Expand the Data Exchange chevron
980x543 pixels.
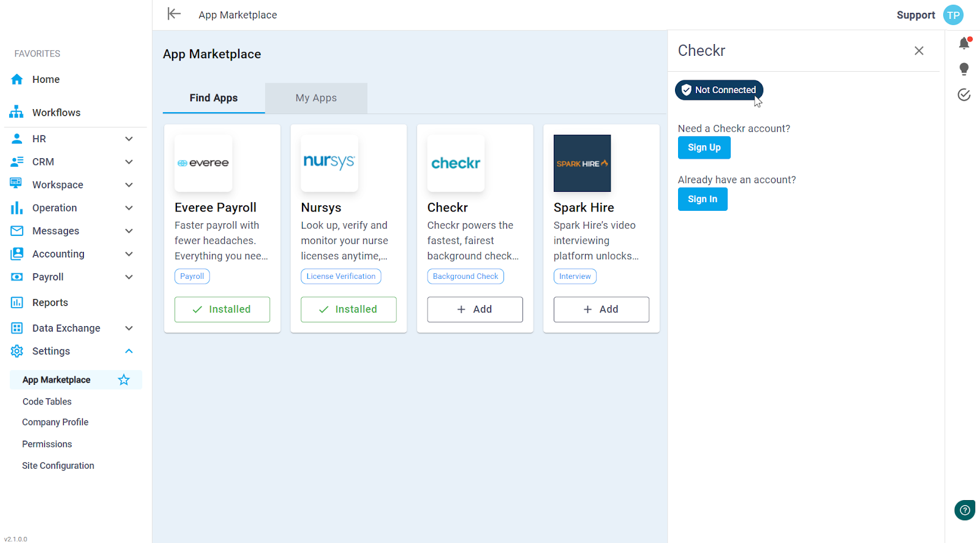tap(129, 328)
